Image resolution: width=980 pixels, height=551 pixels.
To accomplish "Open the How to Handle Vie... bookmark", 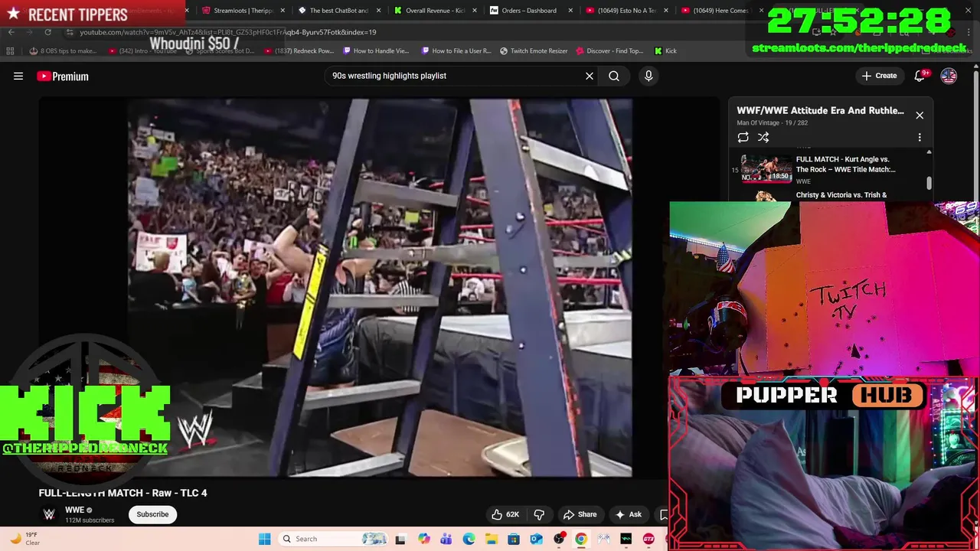I will click(x=376, y=51).
